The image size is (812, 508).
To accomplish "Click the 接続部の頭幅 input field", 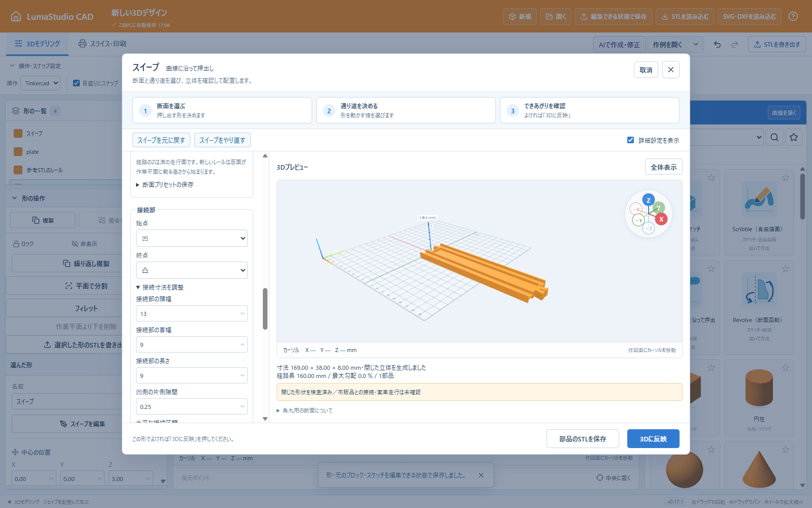I will pos(192,313).
